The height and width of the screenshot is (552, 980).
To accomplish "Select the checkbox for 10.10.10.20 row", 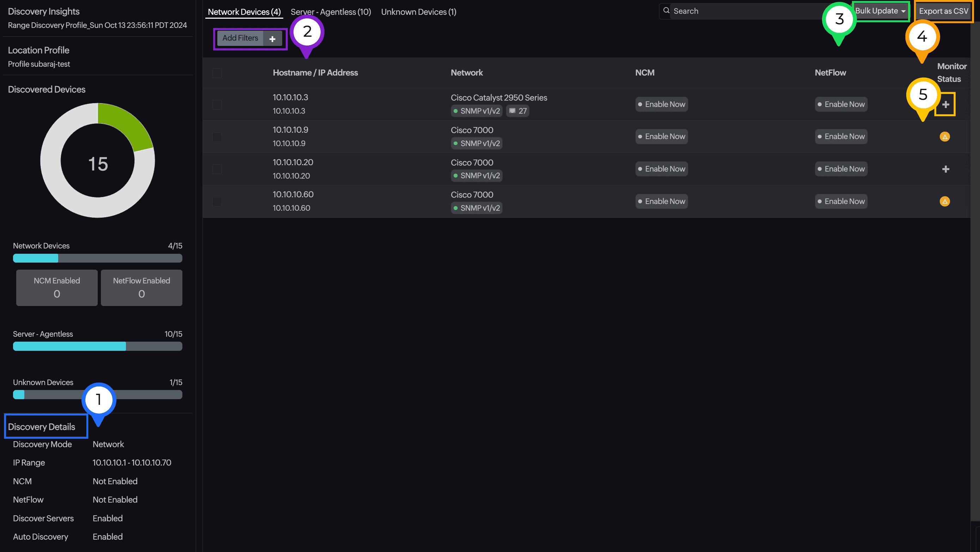I will point(217,168).
